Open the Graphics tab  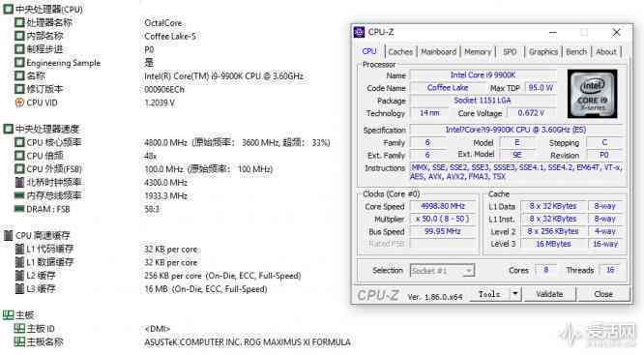[x=543, y=52]
